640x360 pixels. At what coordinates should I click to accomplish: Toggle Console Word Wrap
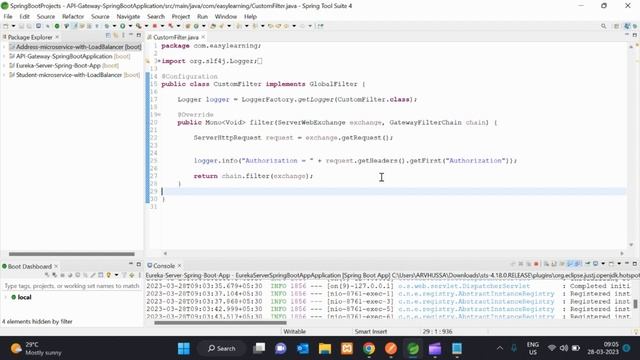[x=562, y=264]
